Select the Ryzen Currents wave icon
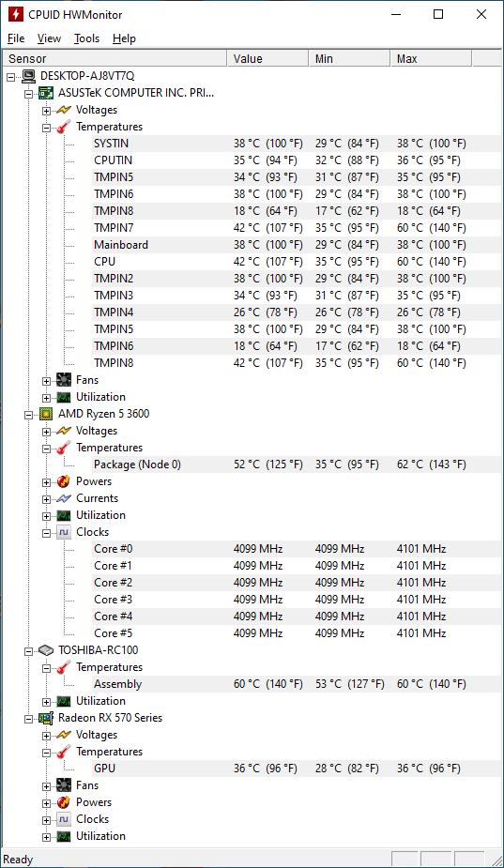Screen dimensions: 504x868 click(64, 498)
